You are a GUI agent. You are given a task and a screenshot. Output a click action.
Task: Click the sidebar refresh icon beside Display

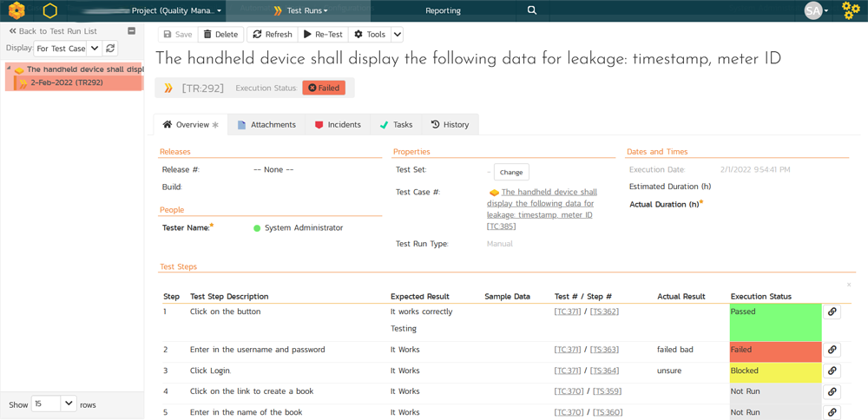click(111, 49)
